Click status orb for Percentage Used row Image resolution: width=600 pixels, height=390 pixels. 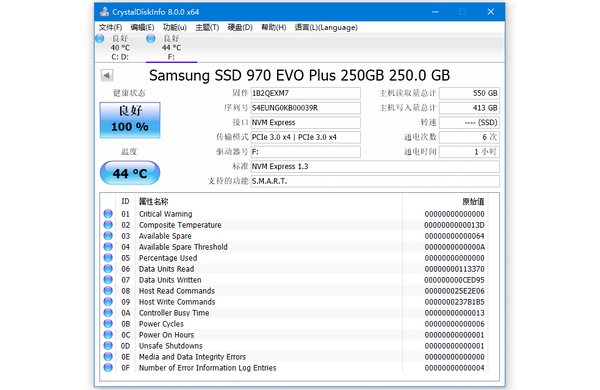click(x=108, y=258)
